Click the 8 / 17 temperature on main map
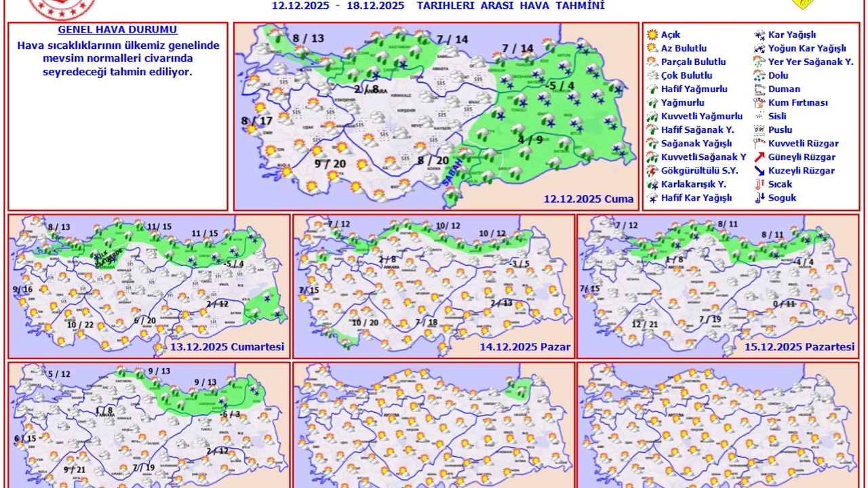 pyautogui.click(x=256, y=121)
